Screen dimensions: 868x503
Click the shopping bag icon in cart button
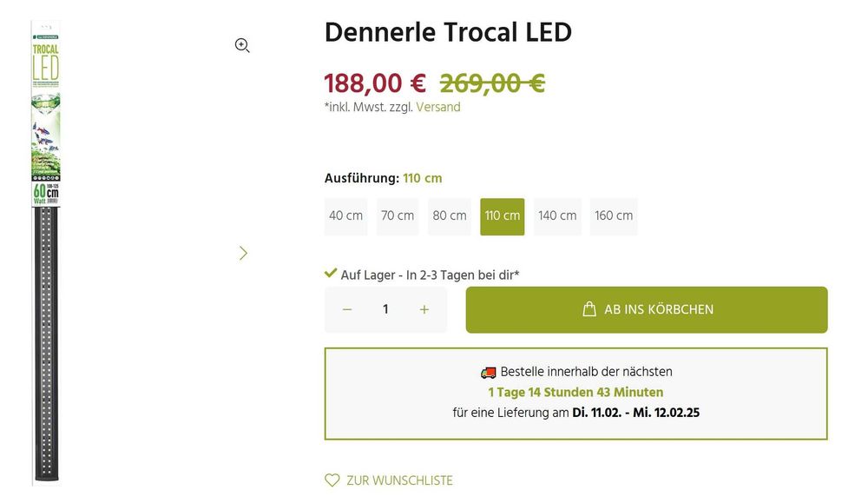(589, 309)
